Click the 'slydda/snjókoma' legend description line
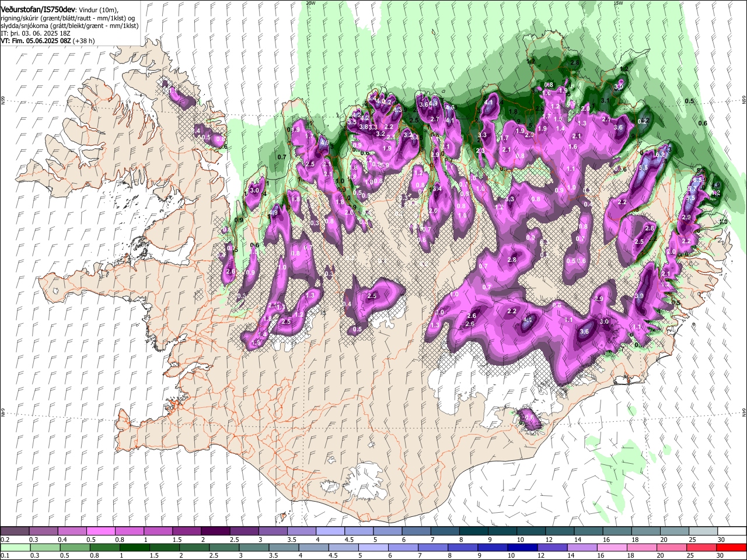Image resolution: width=747 pixels, height=560 pixels. click(69, 26)
